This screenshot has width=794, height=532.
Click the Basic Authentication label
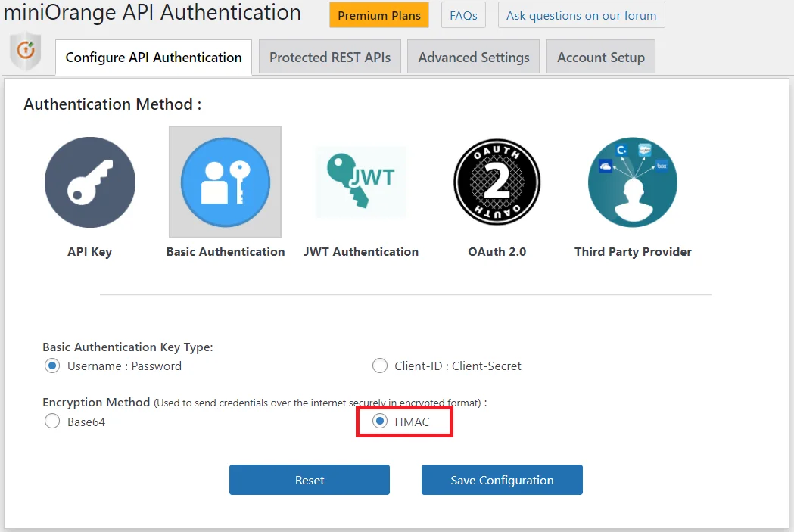226,251
